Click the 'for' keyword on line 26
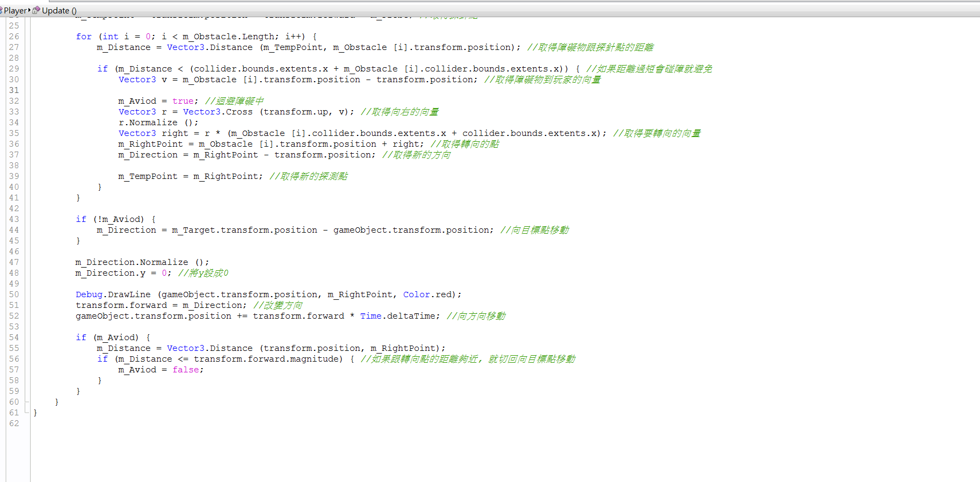This screenshot has width=980, height=482. 83,37
